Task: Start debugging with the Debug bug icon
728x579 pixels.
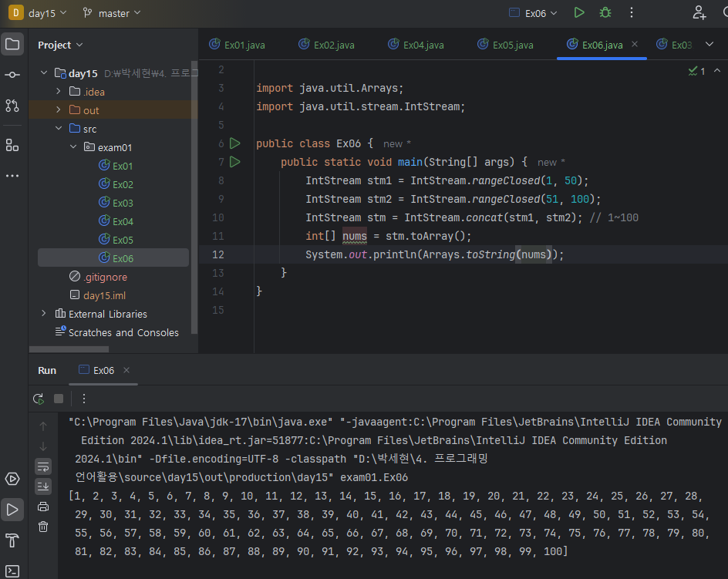Action: click(x=605, y=12)
